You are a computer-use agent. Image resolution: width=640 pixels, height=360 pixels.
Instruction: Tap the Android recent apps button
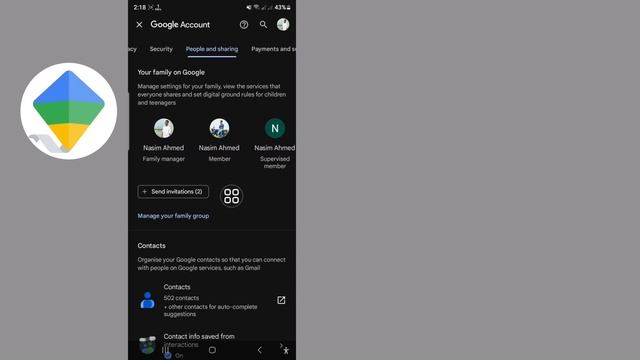coord(165,350)
